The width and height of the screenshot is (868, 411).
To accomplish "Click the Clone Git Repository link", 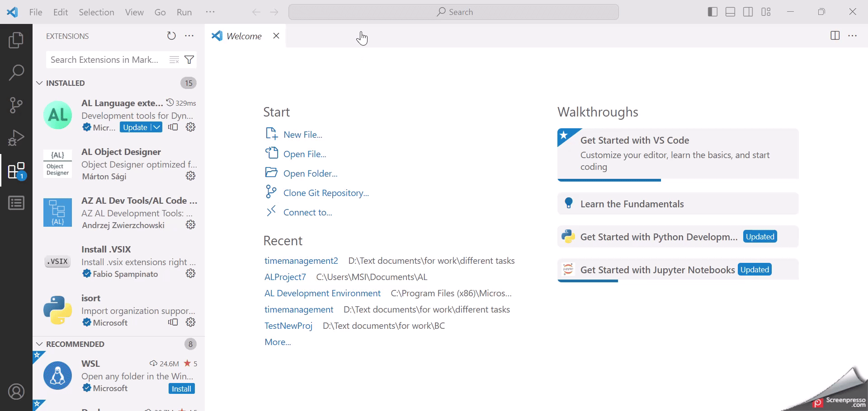I will (326, 193).
